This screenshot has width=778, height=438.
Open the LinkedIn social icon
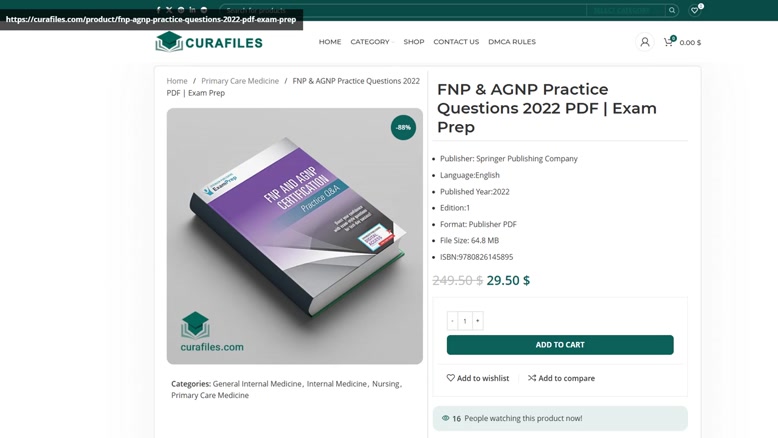pos(192,10)
